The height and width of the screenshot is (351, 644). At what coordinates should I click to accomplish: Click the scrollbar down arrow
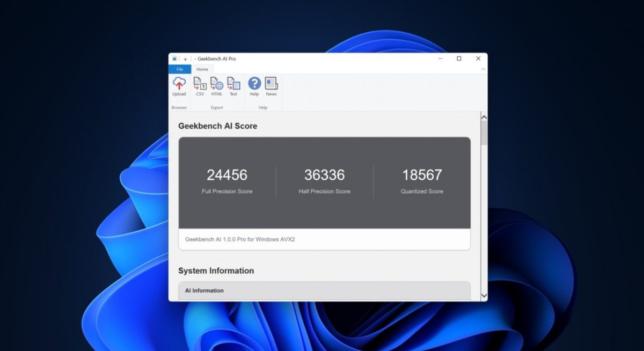coord(484,295)
